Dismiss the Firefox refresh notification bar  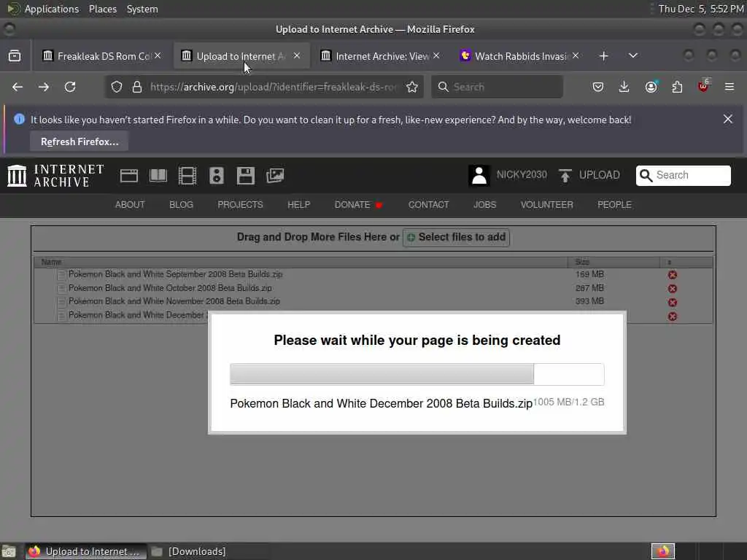pyautogui.click(x=727, y=119)
